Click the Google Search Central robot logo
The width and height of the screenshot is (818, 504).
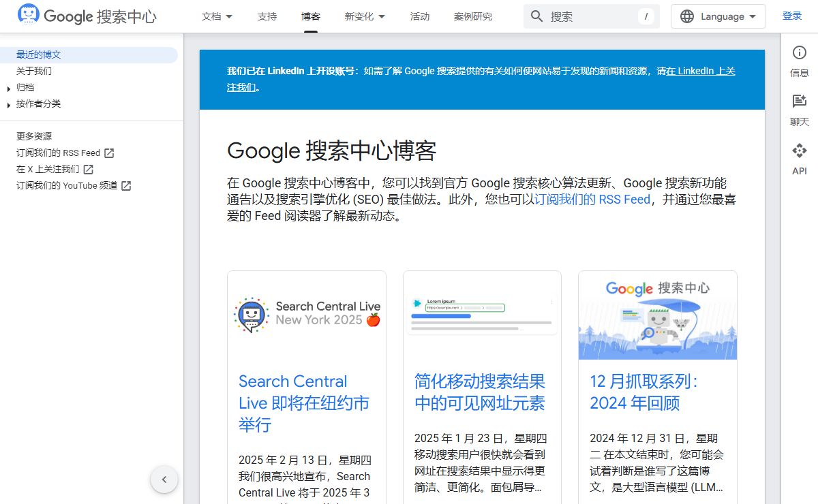tap(29, 15)
